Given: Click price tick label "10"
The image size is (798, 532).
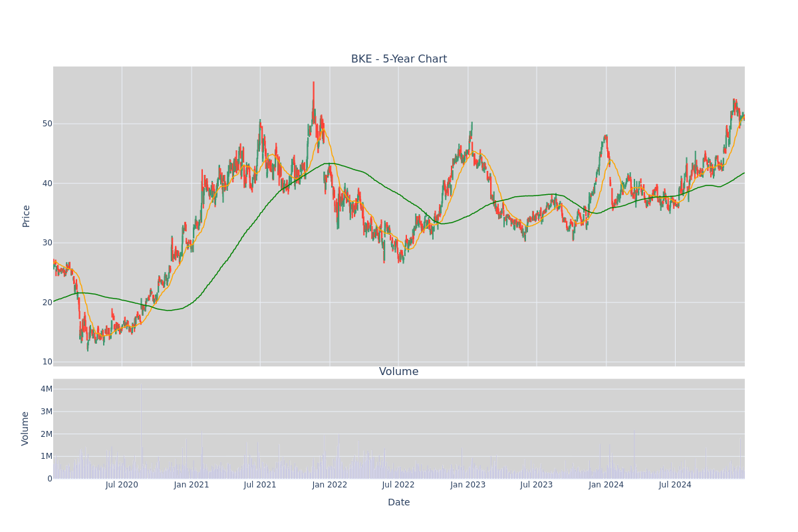Looking at the screenshot, I should click(47, 362).
